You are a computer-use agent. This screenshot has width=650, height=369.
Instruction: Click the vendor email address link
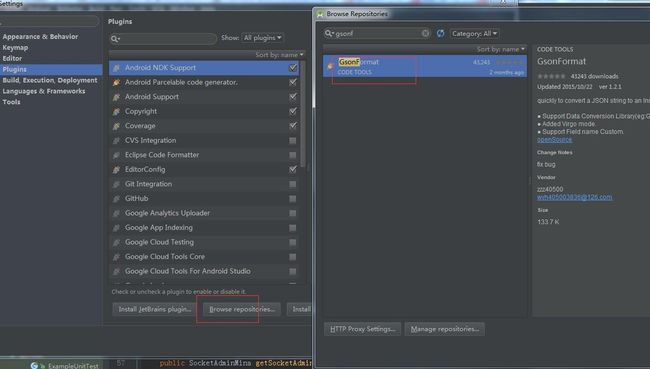tap(575, 197)
